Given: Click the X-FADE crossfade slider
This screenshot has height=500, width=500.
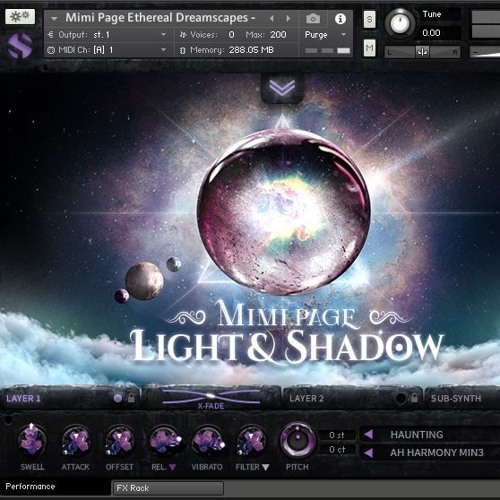Looking at the screenshot, I should click(211, 396).
